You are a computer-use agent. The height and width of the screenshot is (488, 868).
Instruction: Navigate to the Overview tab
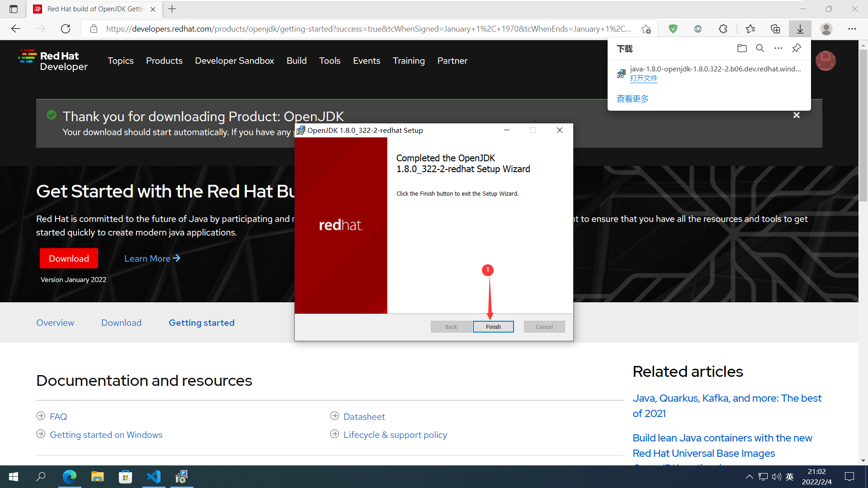coord(56,322)
